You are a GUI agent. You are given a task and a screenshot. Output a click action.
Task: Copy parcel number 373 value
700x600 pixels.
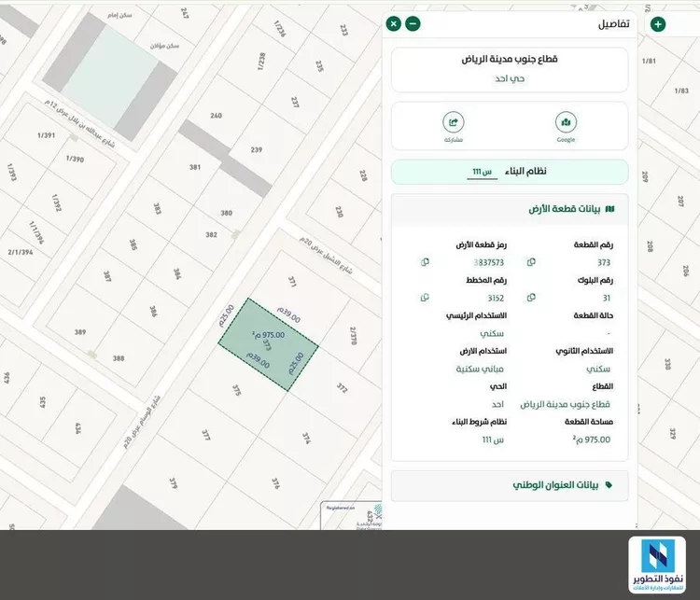[x=531, y=262]
